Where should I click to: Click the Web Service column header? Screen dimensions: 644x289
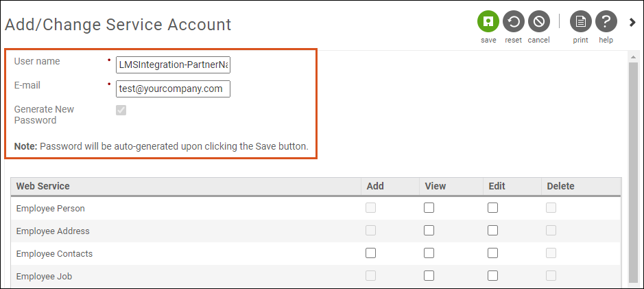43,186
